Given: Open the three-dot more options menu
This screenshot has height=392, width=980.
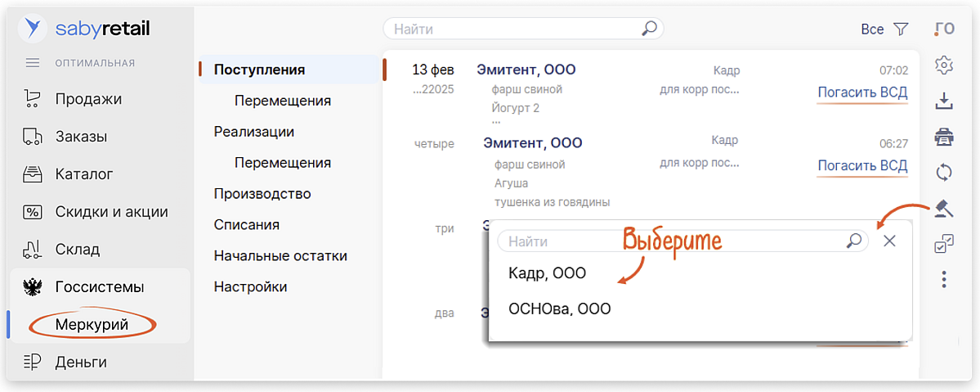Looking at the screenshot, I should (x=944, y=280).
